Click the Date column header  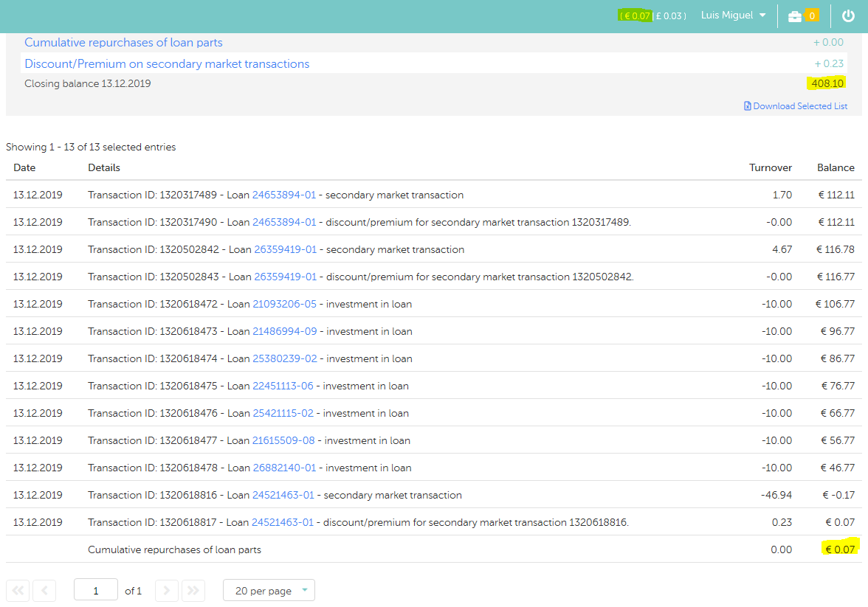point(24,167)
